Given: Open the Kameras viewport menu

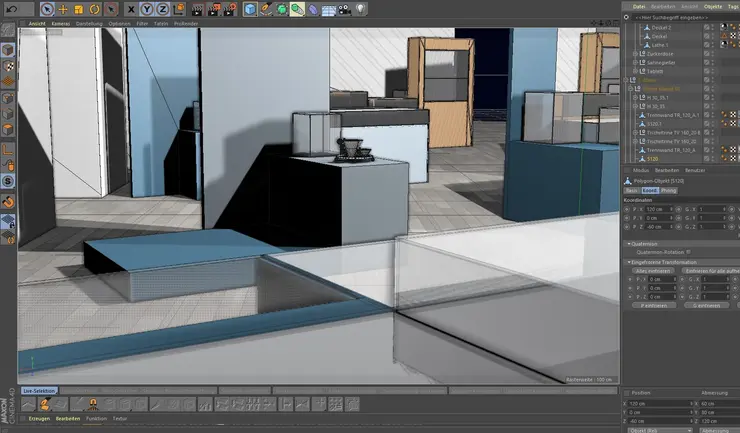Looking at the screenshot, I should 61,22.
